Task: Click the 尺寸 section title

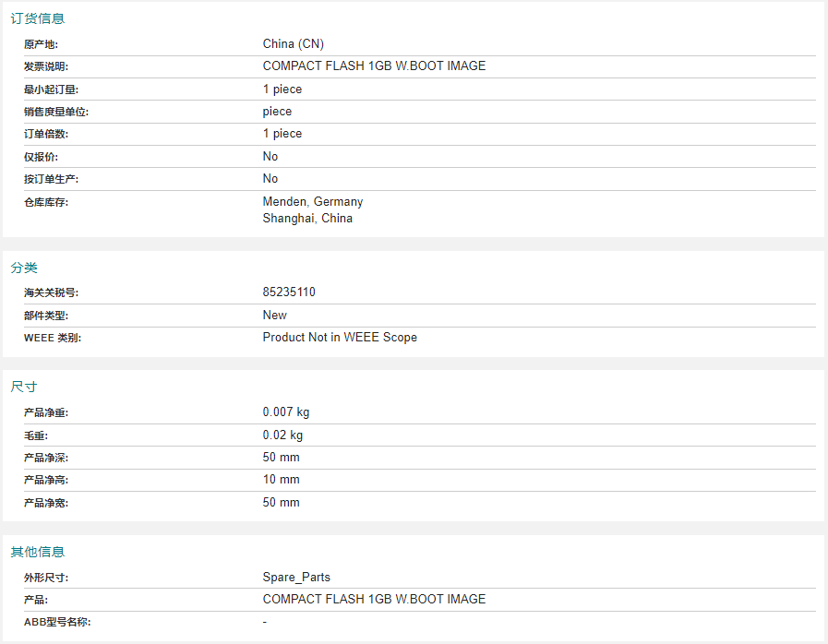Action: (x=24, y=387)
